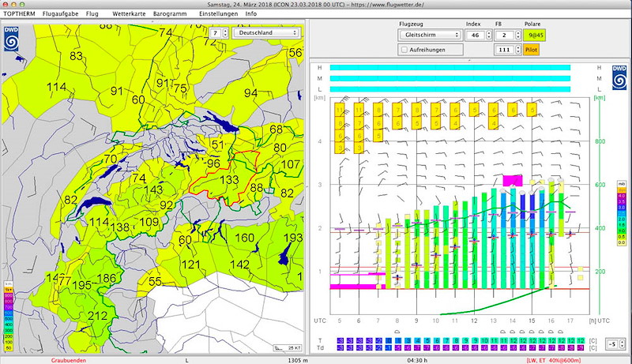The width and height of the screenshot is (632, 364).
Task: Click the -5 temperature field
Action: click(x=613, y=344)
